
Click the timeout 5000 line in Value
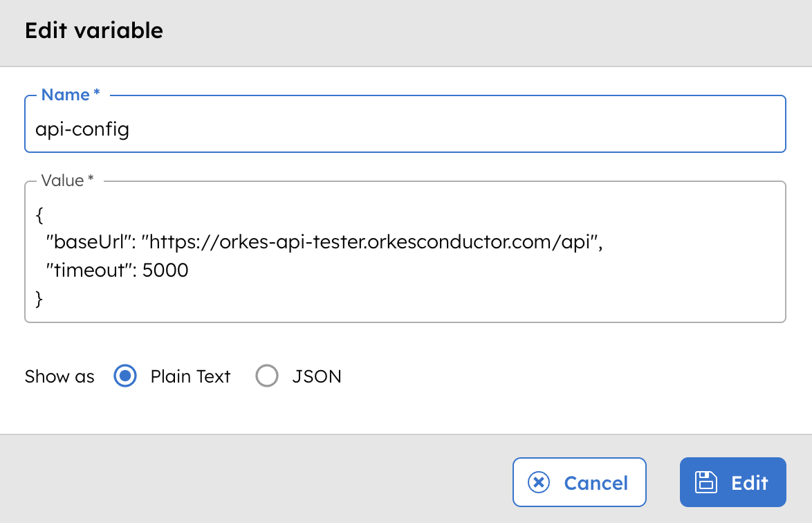(118, 270)
